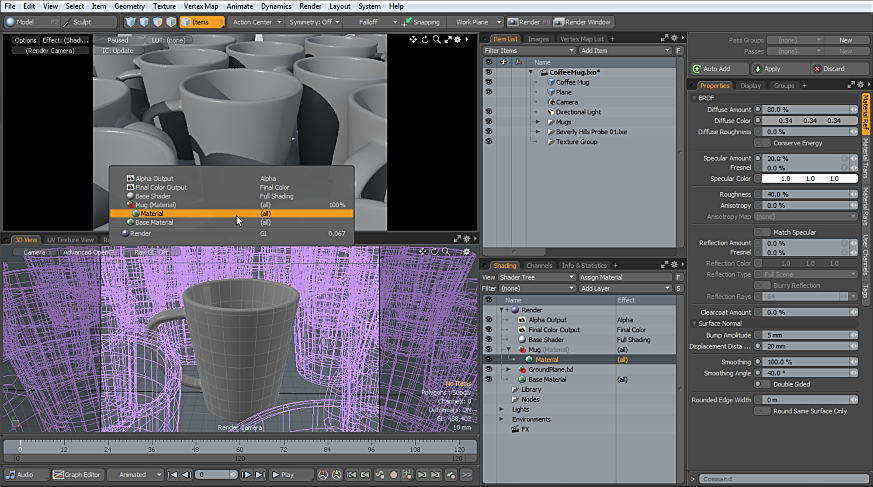
Task: Open the Action Center dropdown
Action: click(255, 21)
